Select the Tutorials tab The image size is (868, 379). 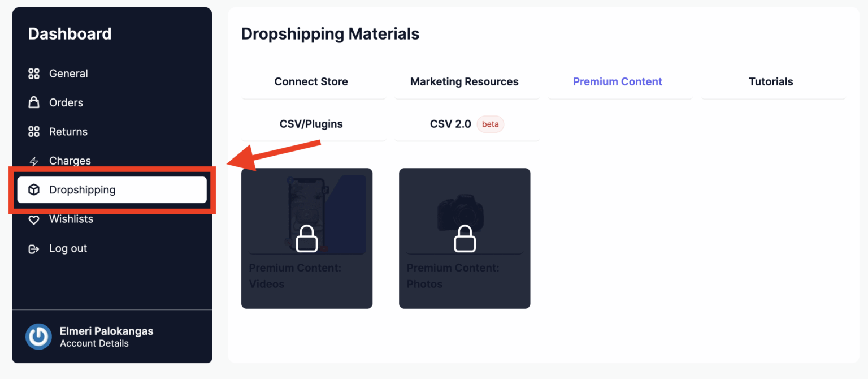[x=771, y=81]
